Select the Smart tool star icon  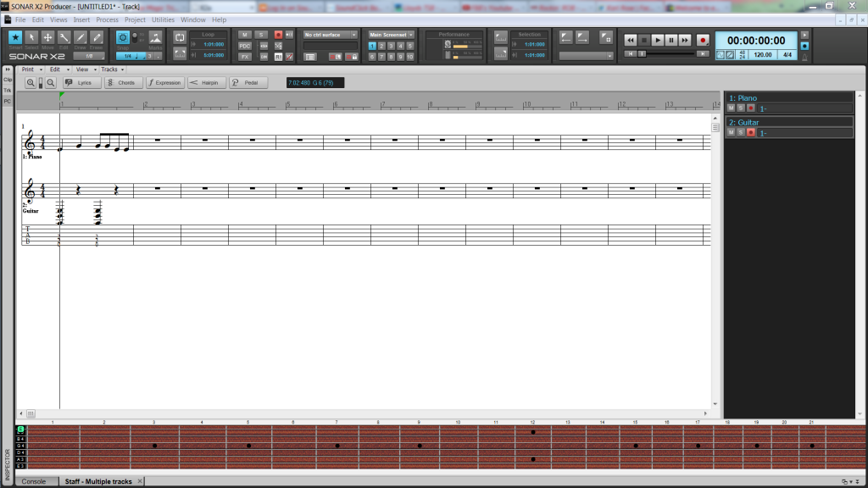pos(15,38)
